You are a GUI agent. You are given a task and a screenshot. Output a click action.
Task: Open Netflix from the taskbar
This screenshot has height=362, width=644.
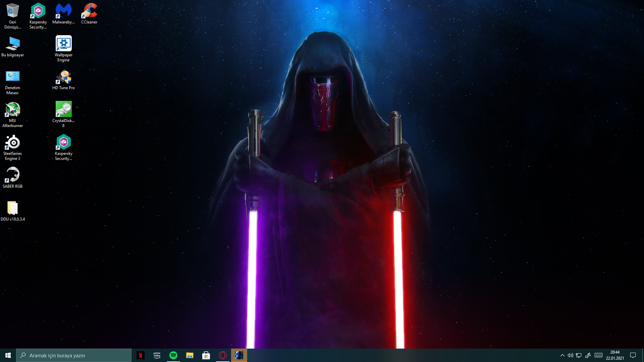(141, 355)
